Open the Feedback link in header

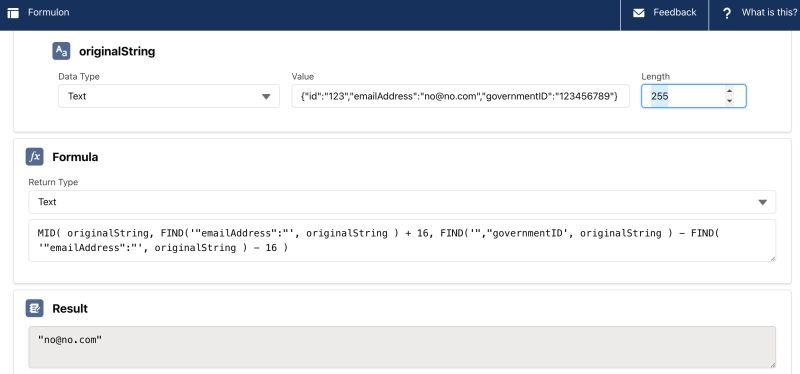pyautogui.click(x=664, y=13)
